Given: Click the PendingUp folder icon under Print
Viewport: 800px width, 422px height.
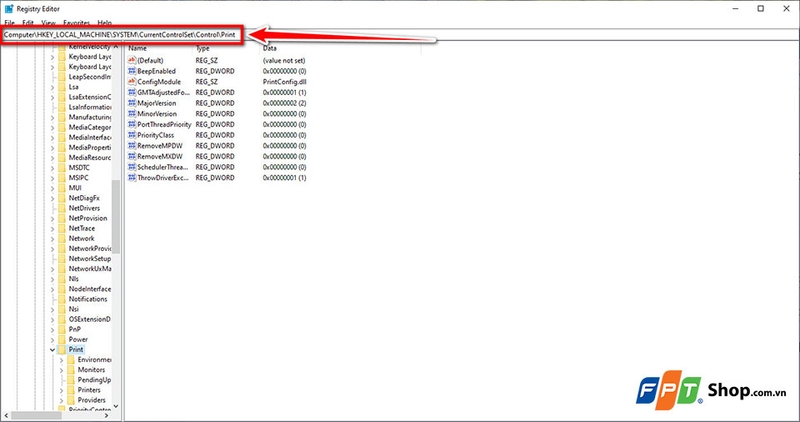Looking at the screenshot, I should point(71,380).
